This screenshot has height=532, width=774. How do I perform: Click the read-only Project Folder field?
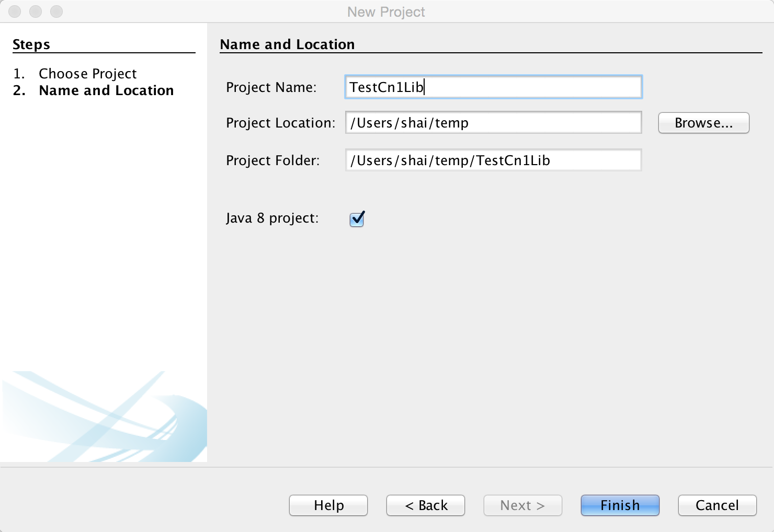(x=493, y=160)
